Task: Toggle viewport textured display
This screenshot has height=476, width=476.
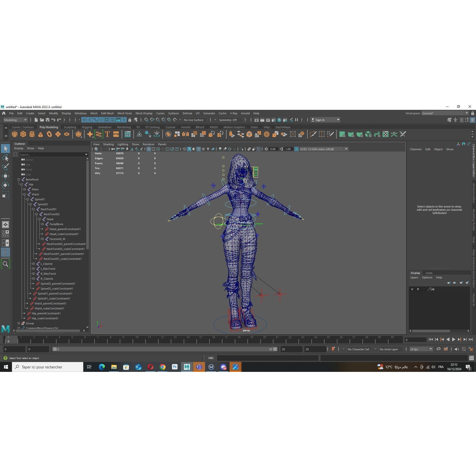Action: click(x=203, y=149)
